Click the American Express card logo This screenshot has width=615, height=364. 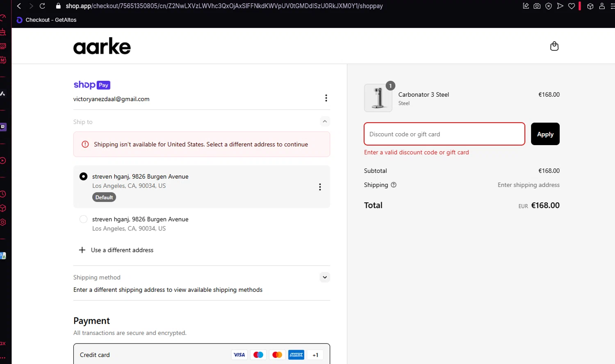296,355
